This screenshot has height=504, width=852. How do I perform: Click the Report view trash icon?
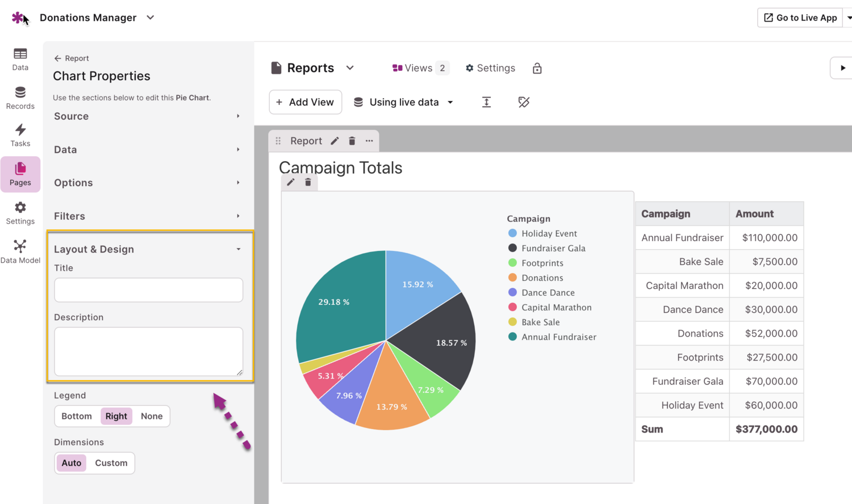click(x=352, y=141)
